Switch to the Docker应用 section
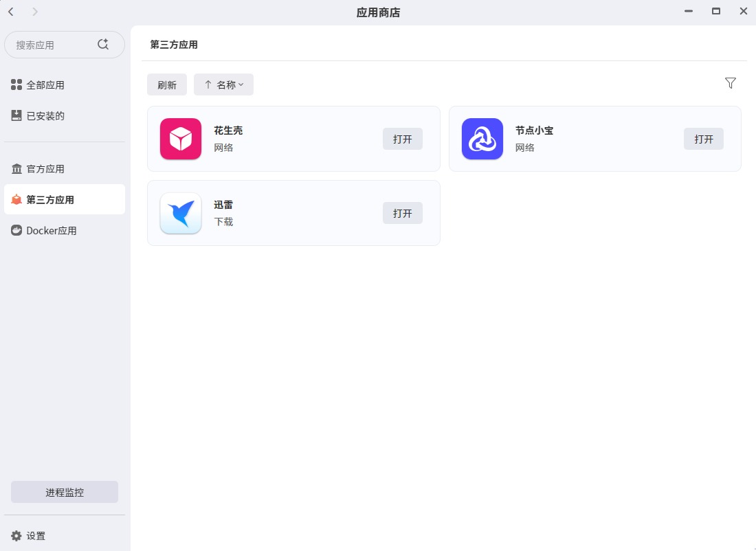The image size is (756, 551). (x=52, y=230)
